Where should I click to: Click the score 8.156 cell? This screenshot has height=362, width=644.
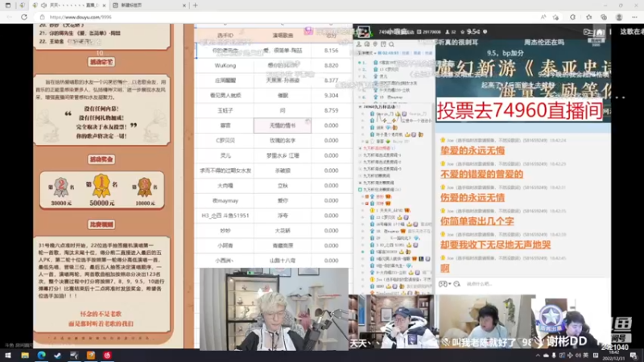pyautogui.click(x=331, y=51)
